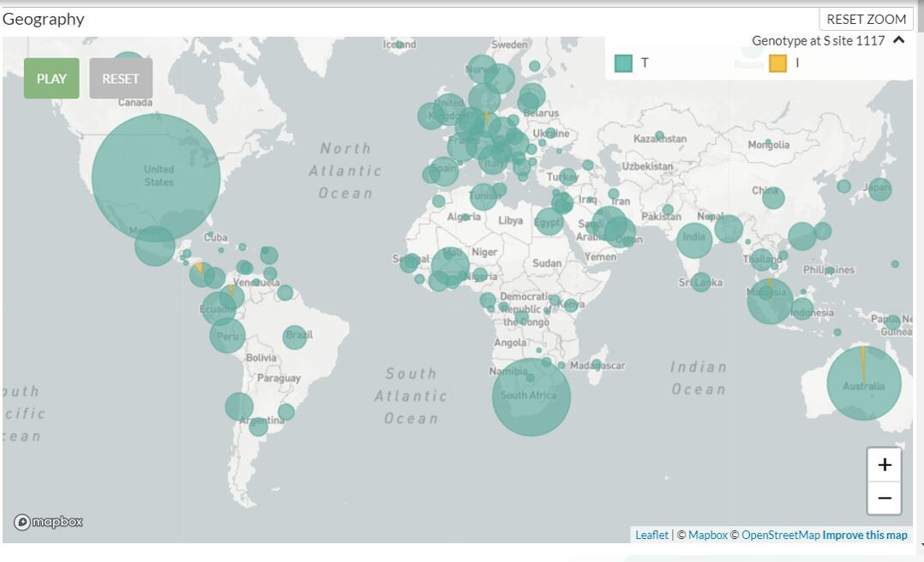Open the Mapbox text attribution link

707,535
